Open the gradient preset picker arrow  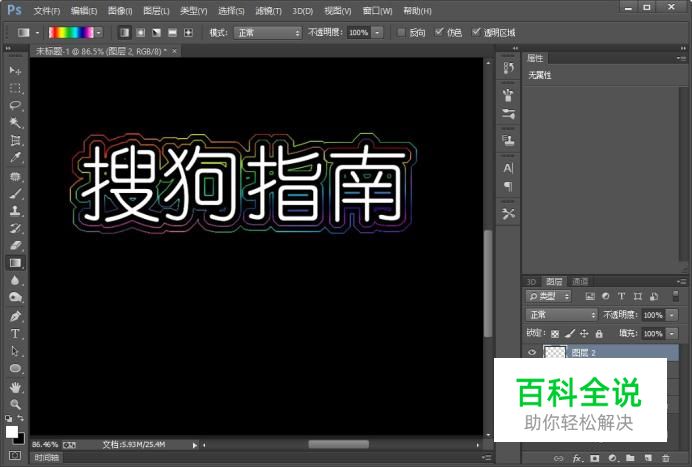[x=99, y=33]
